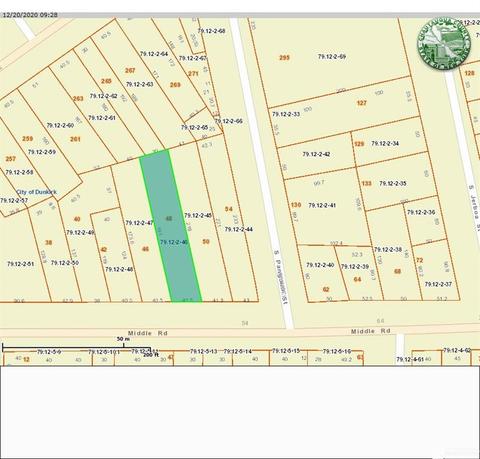Click the 50 m / 200 ft scale bar

tap(77, 347)
